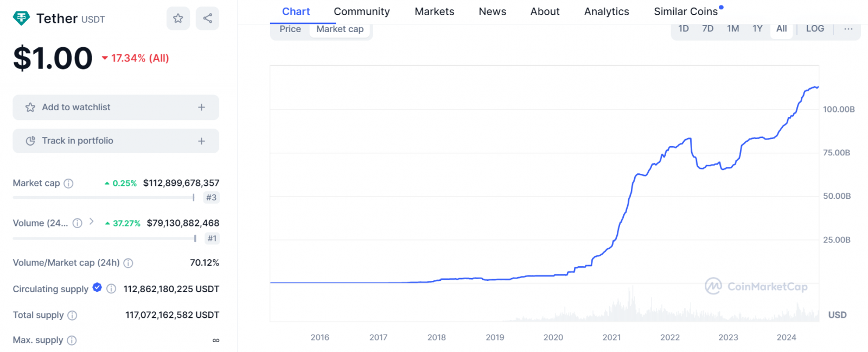Select the 1Y chart time range
Image resolution: width=868 pixels, height=352 pixels.
pos(757,29)
